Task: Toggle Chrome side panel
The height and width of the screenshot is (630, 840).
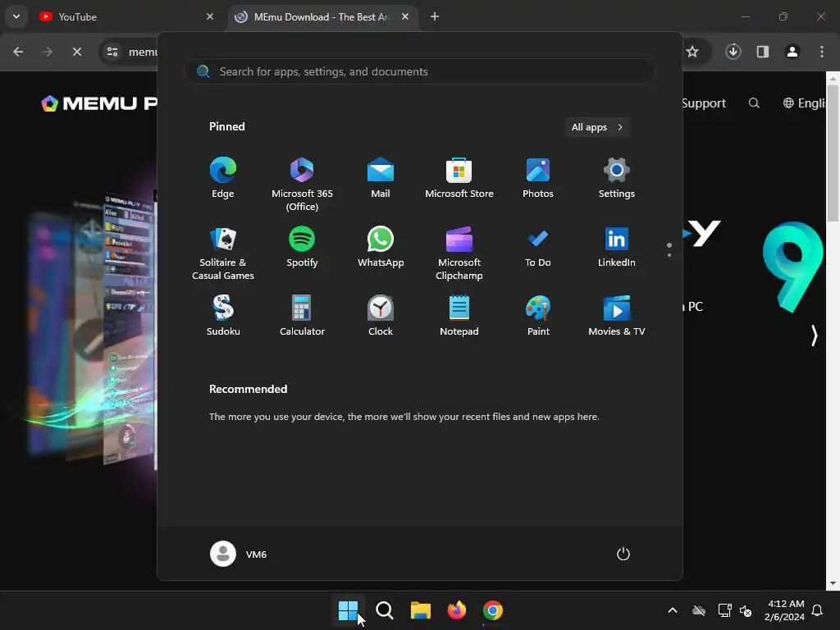Action: [x=762, y=52]
